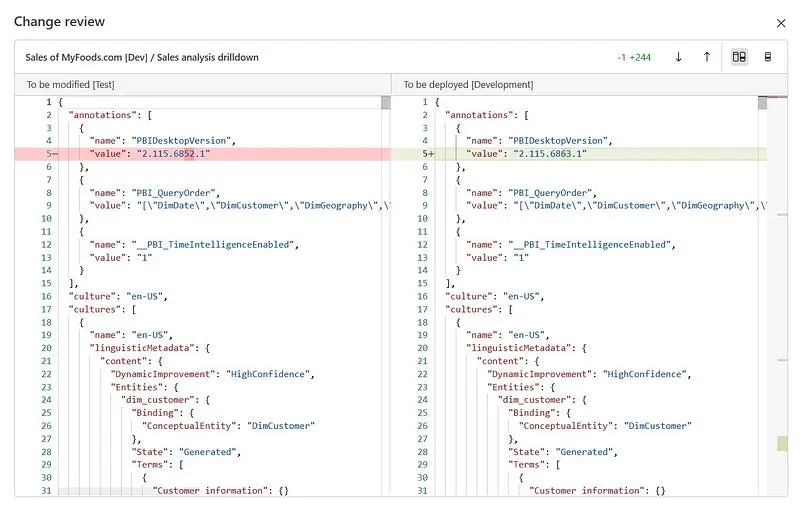Screen dimensions: 800x510
Task: Click line number 5- in left gutter
Action: point(52,154)
